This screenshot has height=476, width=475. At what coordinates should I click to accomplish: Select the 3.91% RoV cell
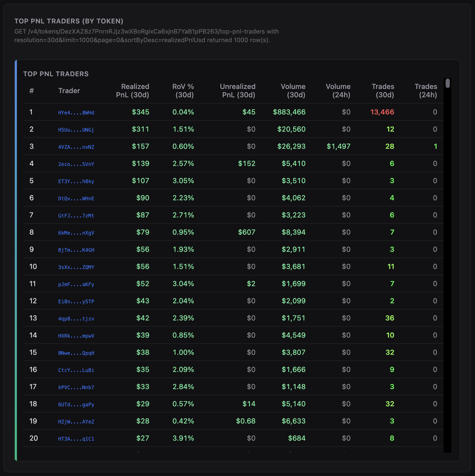pos(183,438)
